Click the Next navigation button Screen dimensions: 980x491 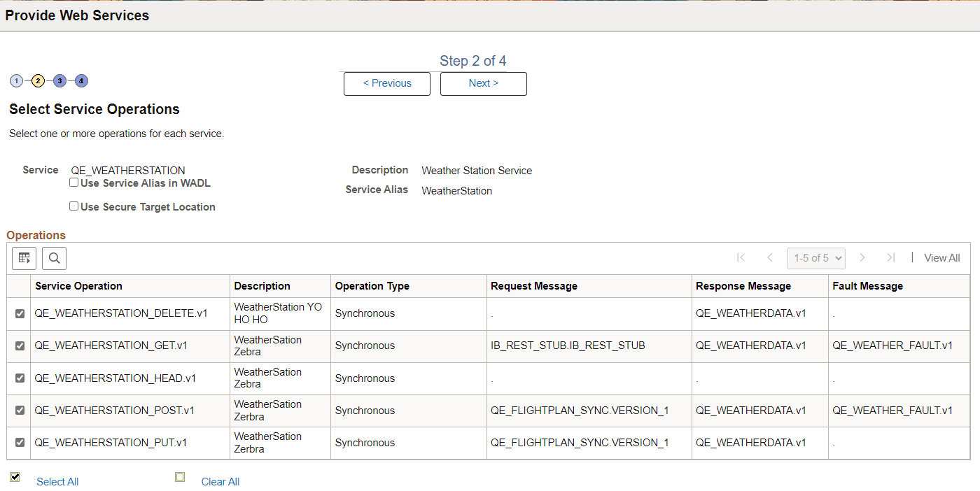pyautogui.click(x=483, y=83)
